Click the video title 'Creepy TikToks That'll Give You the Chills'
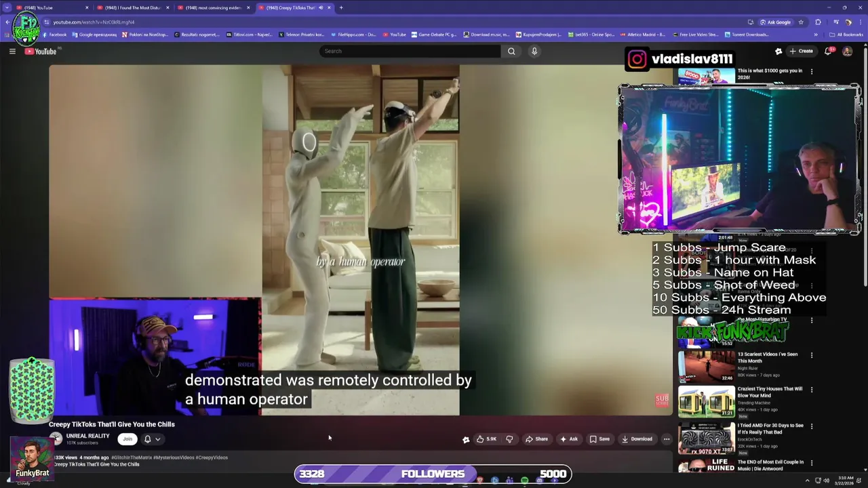 [x=112, y=424]
